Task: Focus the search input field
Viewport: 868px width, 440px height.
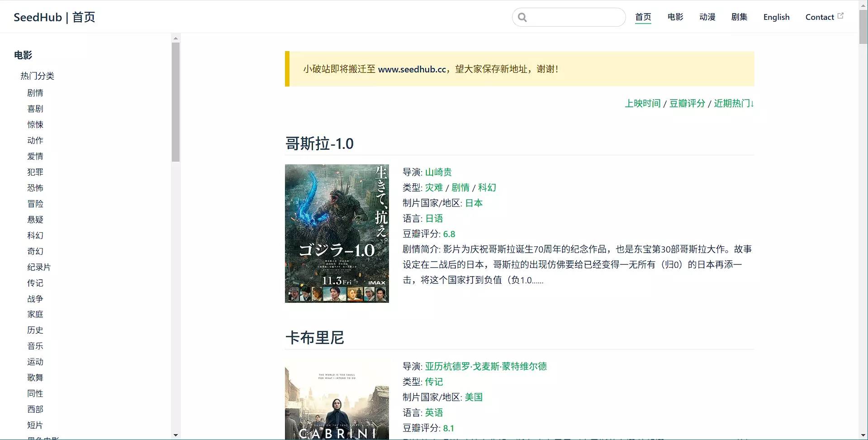Action: 574,17
